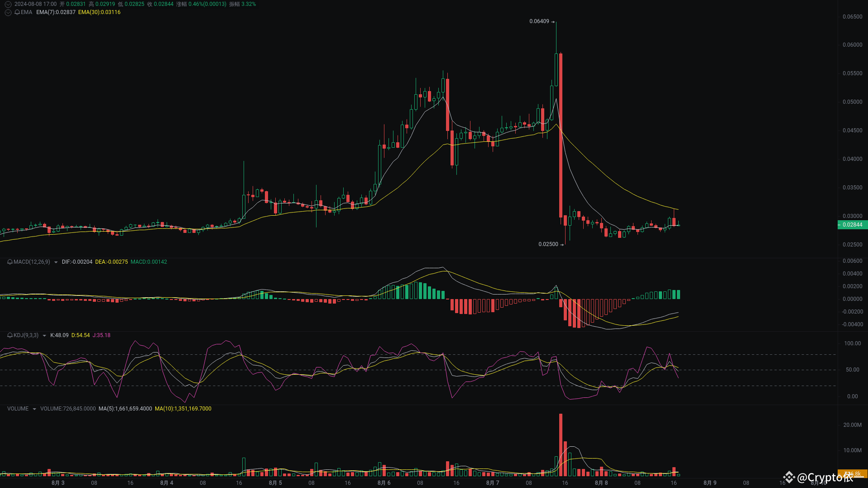Click the 0.06409 high price marker
Screen dimensions: 868x488
[539, 21]
